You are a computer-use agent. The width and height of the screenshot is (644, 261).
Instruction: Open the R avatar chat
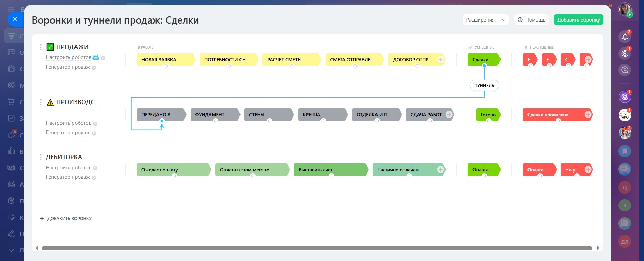coord(625,205)
